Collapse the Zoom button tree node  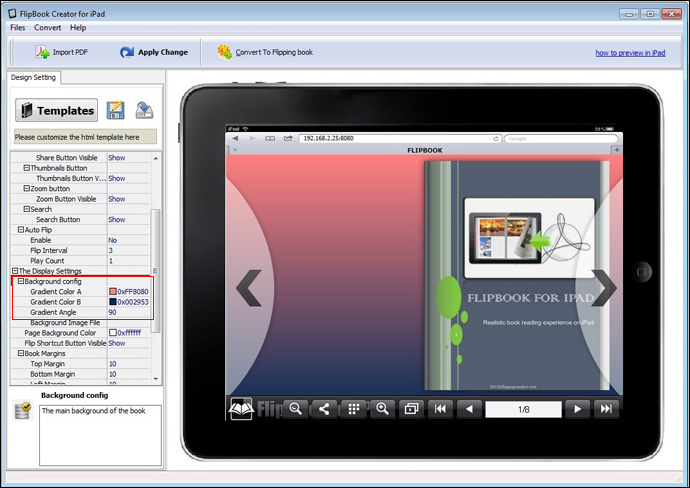tap(26, 188)
